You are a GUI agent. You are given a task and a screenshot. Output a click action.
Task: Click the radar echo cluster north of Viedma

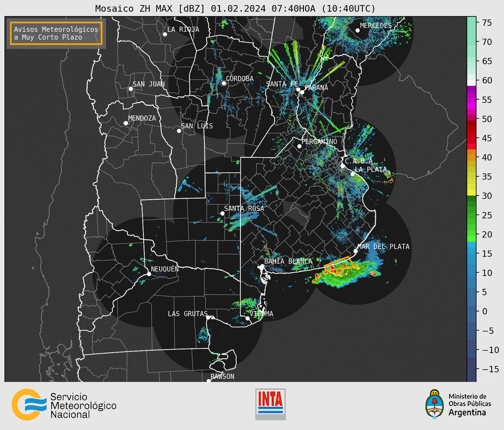click(247, 304)
